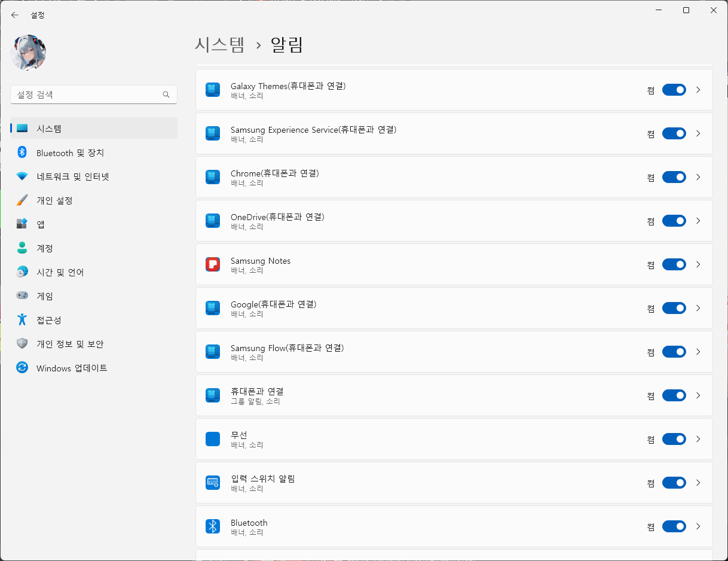Click the 게임 controller icon
The width and height of the screenshot is (728, 561).
tap(22, 295)
